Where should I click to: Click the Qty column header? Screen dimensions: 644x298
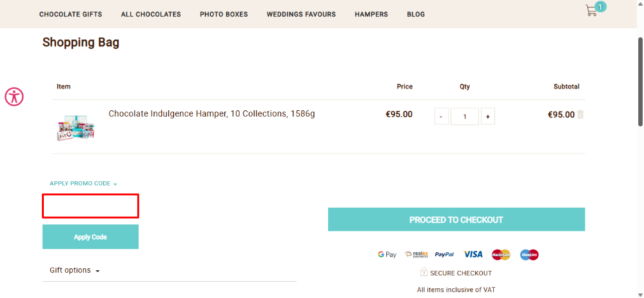tap(465, 86)
